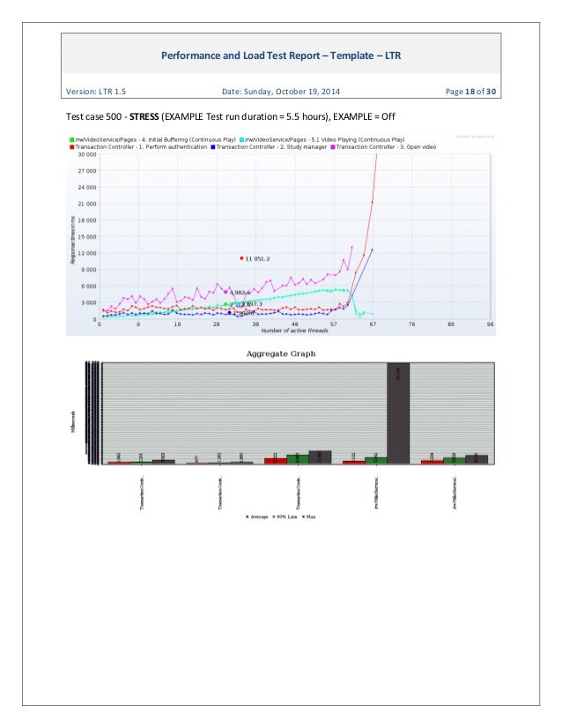The width and height of the screenshot is (562, 728).
Task: Click the "6 000" y-axis label
Action: [89, 286]
